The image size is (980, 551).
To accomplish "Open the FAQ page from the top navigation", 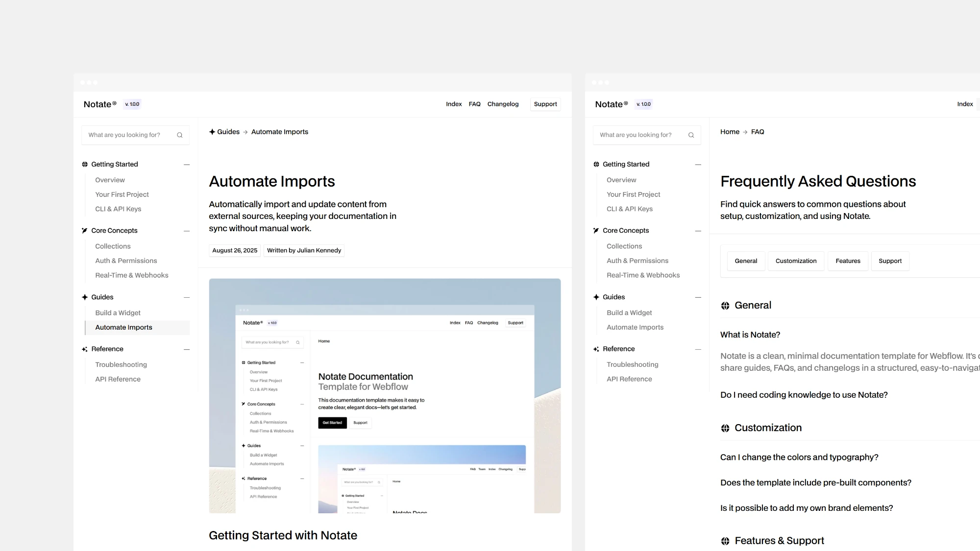I will point(474,104).
